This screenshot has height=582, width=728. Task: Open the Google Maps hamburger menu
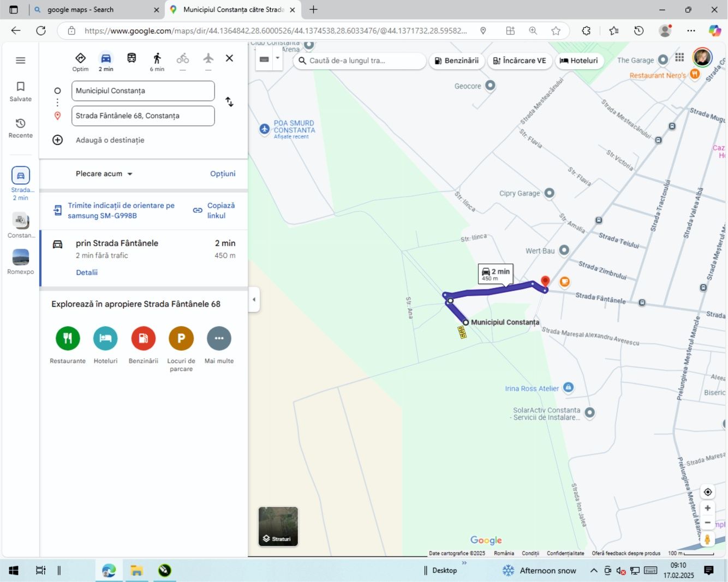(x=21, y=61)
